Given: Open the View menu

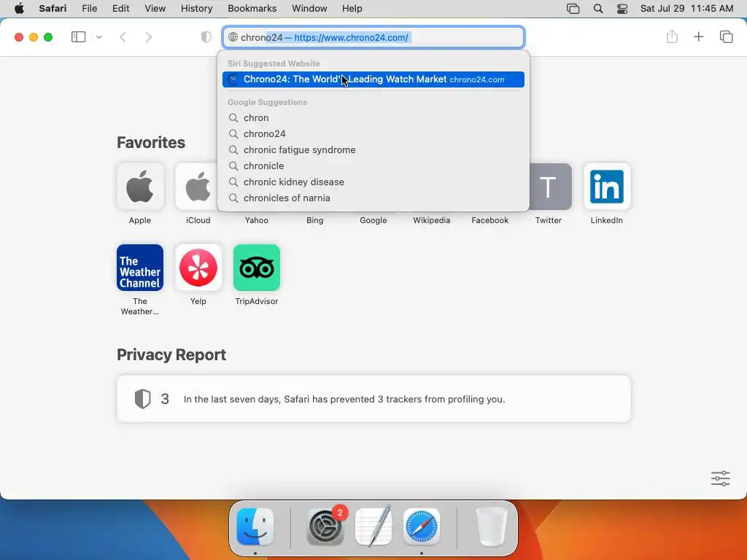Looking at the screenshot, I should [x=155, y=9].
